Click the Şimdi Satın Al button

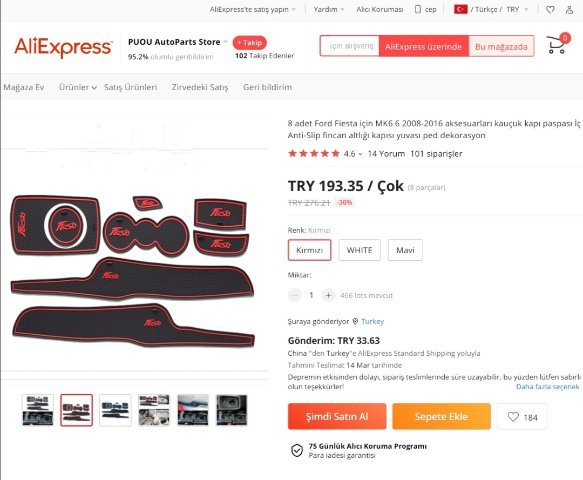(x=337, y=416)
